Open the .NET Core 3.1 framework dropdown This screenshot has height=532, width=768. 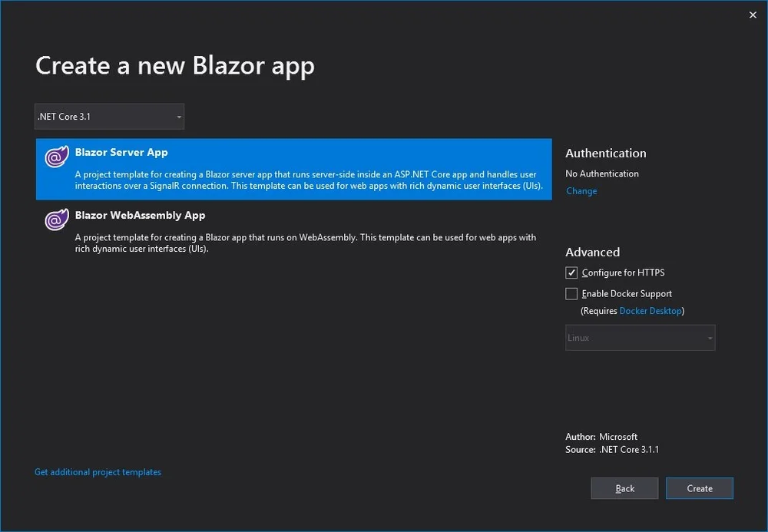pyautogui.click(x=109, y=117)
